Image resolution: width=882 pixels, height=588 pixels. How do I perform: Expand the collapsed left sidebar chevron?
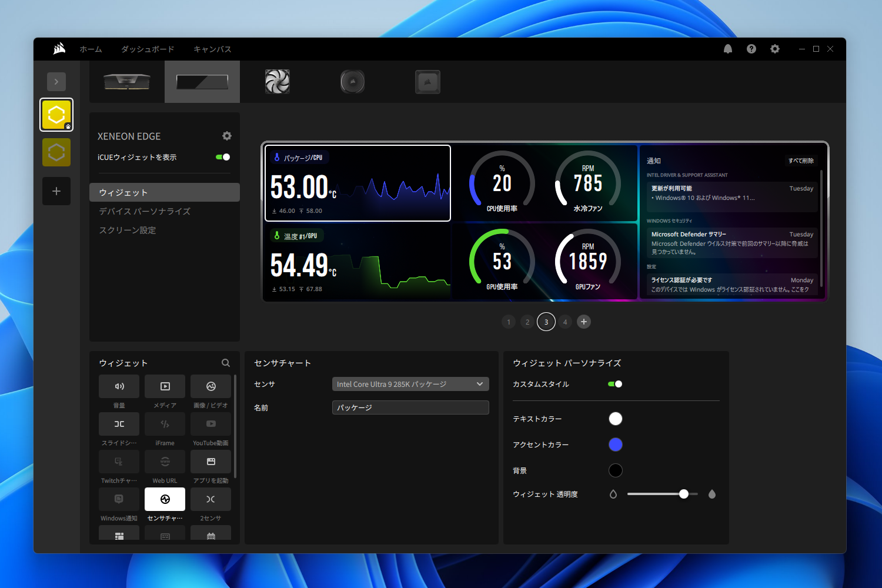pos(56,81)
